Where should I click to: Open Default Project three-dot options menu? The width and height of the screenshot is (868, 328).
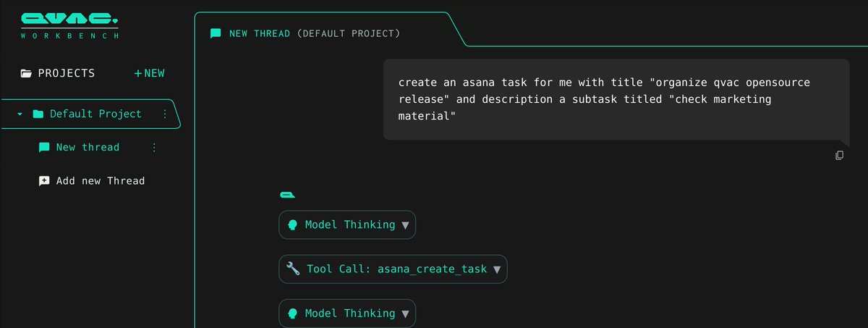[164, 114]
